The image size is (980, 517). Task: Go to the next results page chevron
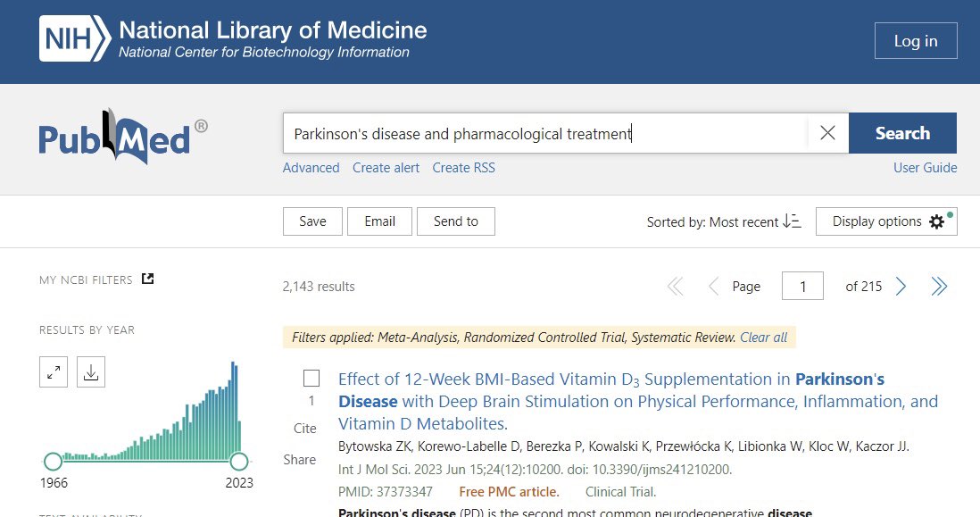coord(900,286)
